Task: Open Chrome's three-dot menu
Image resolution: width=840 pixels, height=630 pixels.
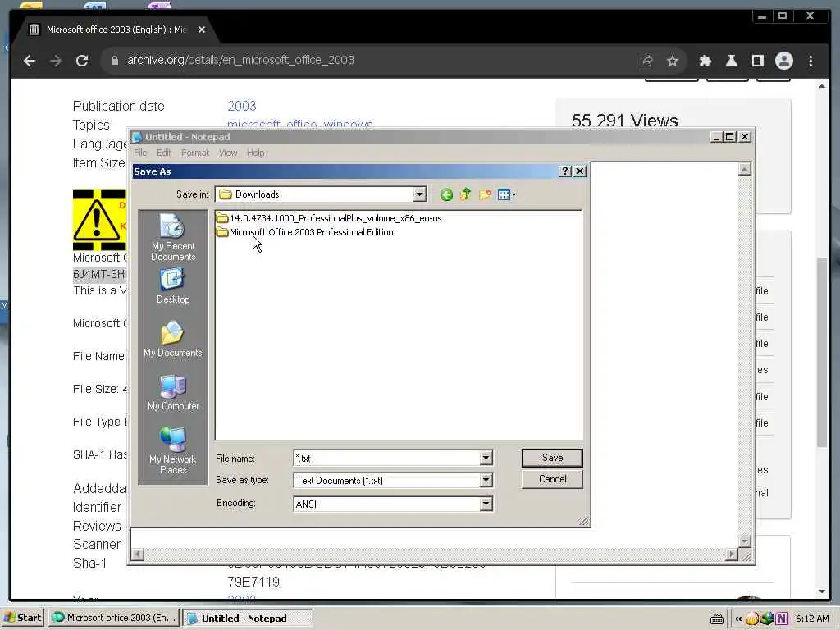Action: point(810,61)
